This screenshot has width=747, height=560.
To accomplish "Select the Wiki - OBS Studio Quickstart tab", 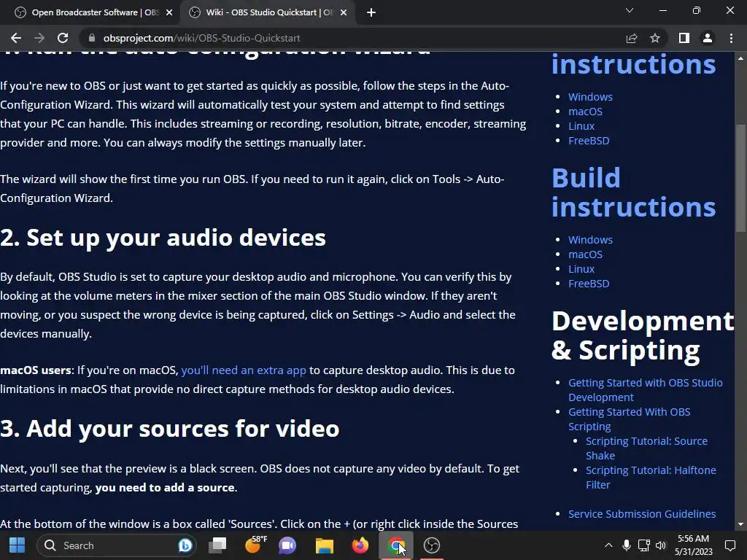I will pyautogui.click(x=269, y=12).
